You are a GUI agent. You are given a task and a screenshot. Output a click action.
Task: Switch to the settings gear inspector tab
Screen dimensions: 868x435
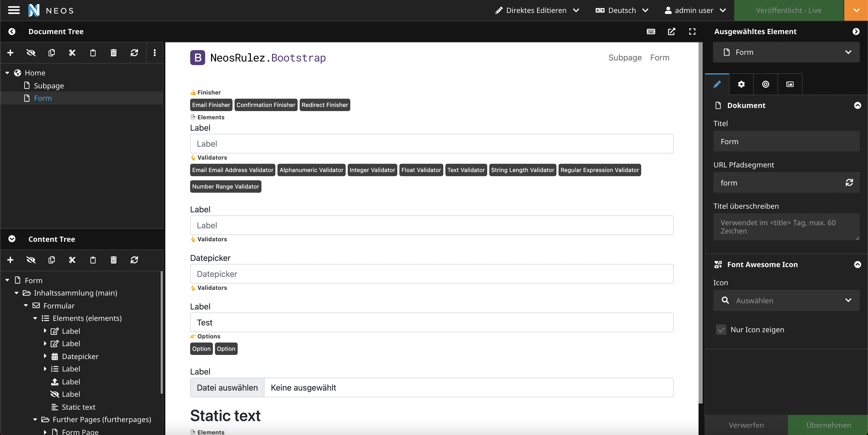[x=741, y=84]
